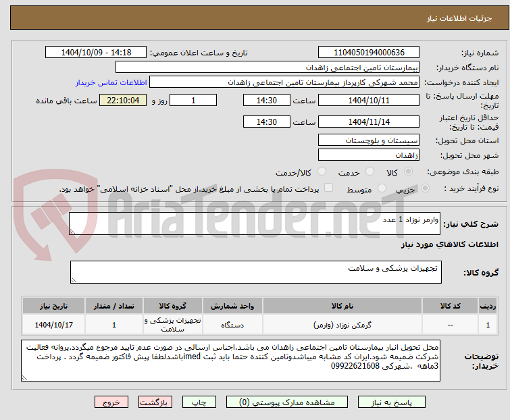
Task: Click the province field سیستان و بلوچستان
Action: point(369,140)
